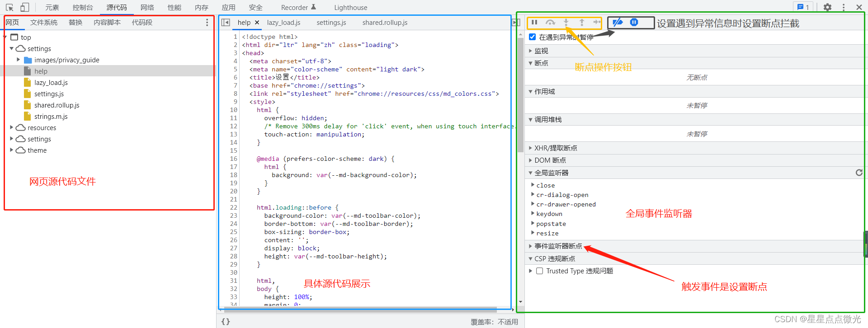The height and width of the screenshot is (328, 868).
Task: Open the issues counter badge
Action: (x=803, y=7)
